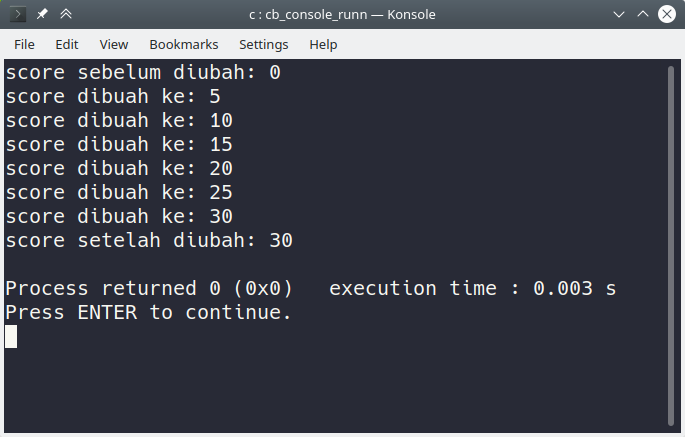
Task: Click the window title "cb_console_runn — Konsole"
Action: click(x=342, y=15)
